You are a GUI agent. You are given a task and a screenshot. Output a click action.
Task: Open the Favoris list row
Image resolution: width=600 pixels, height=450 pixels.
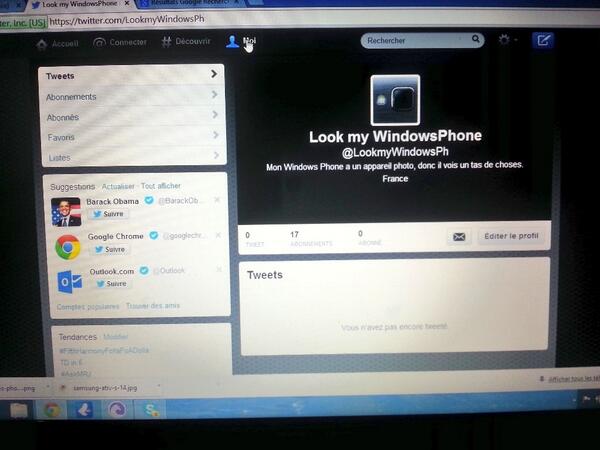pyautogui.click(x=134, y=137)
